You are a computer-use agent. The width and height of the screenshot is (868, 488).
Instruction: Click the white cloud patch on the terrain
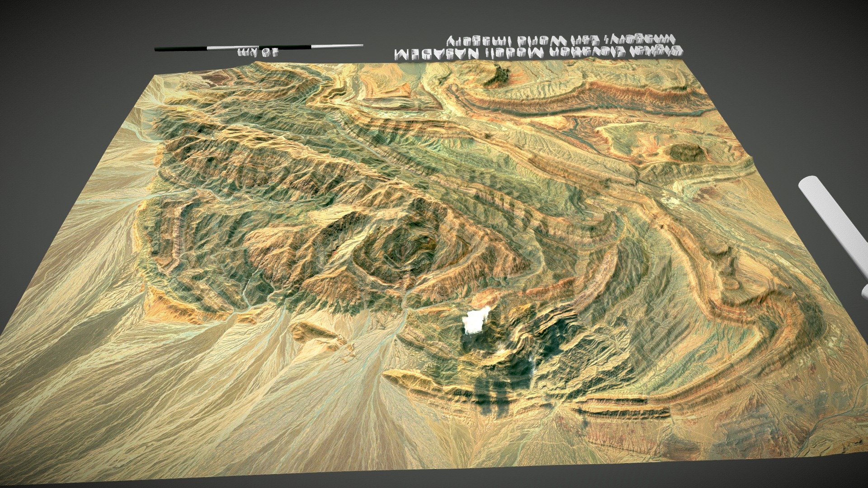coord(476,320)
